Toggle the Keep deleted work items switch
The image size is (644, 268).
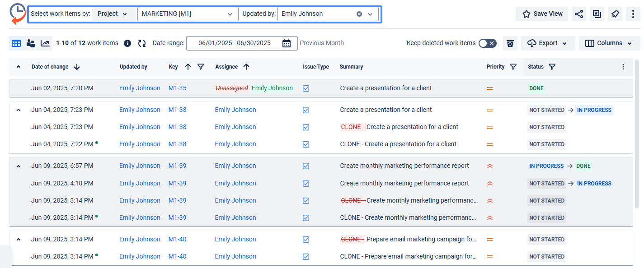487,43
